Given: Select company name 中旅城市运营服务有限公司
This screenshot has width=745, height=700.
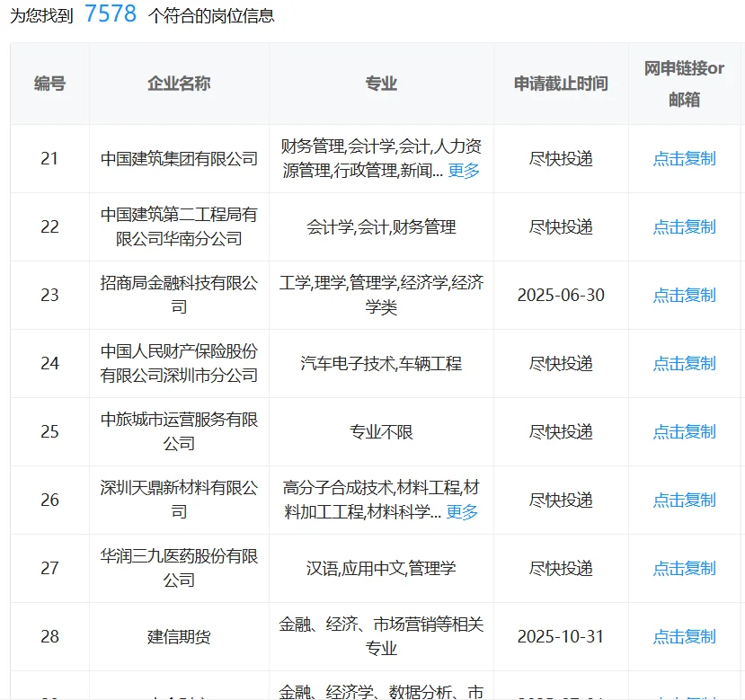Looking at the screenshot, I should pos(179,432).
